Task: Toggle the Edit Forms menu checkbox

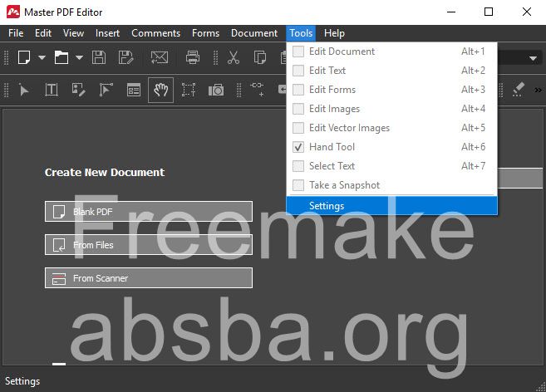Action: pos(298,90)
